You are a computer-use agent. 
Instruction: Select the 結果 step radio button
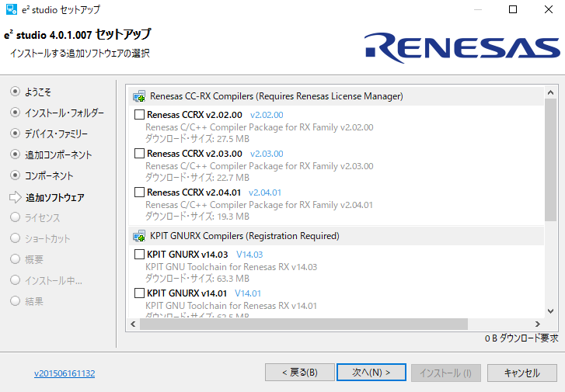(15, 301)
